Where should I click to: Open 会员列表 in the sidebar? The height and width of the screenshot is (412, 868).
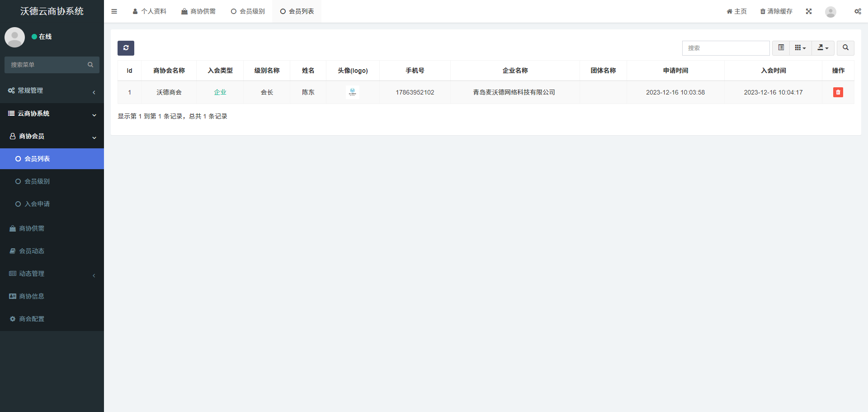point(52,159)
